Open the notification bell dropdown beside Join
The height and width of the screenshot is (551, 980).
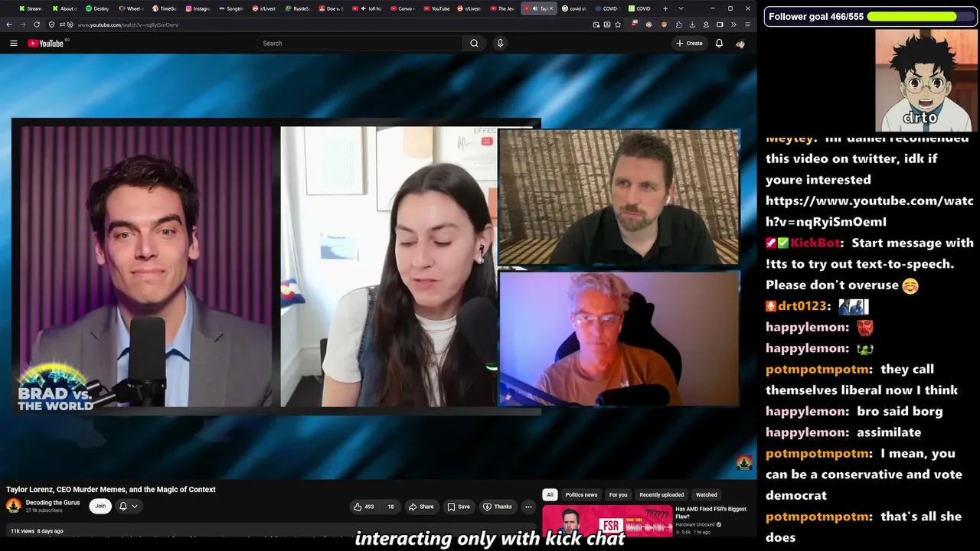(127, 506)
